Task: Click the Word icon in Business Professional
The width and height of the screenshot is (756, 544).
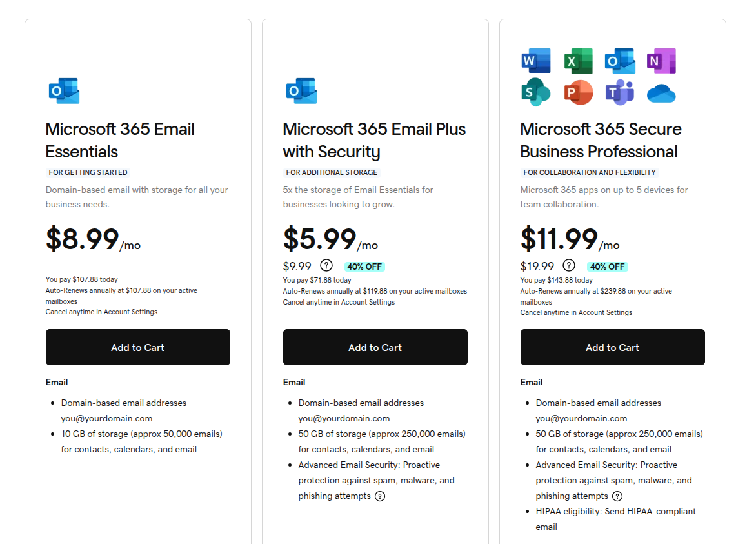Action: [536, 61]
